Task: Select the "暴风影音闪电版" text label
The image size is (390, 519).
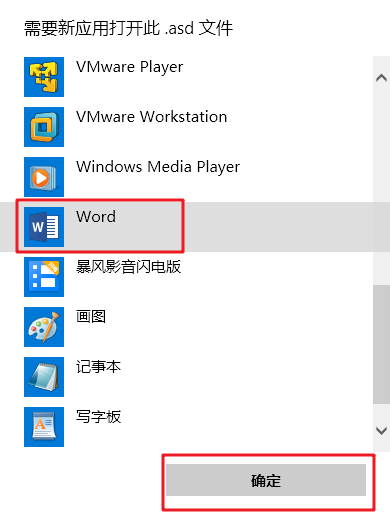Action: click(x=129, y=267)
